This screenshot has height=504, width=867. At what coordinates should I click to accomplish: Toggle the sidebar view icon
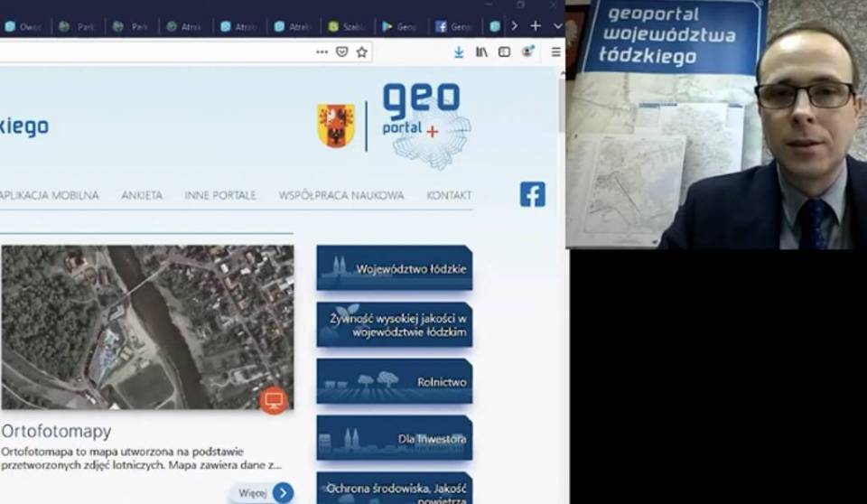[504, 52]
